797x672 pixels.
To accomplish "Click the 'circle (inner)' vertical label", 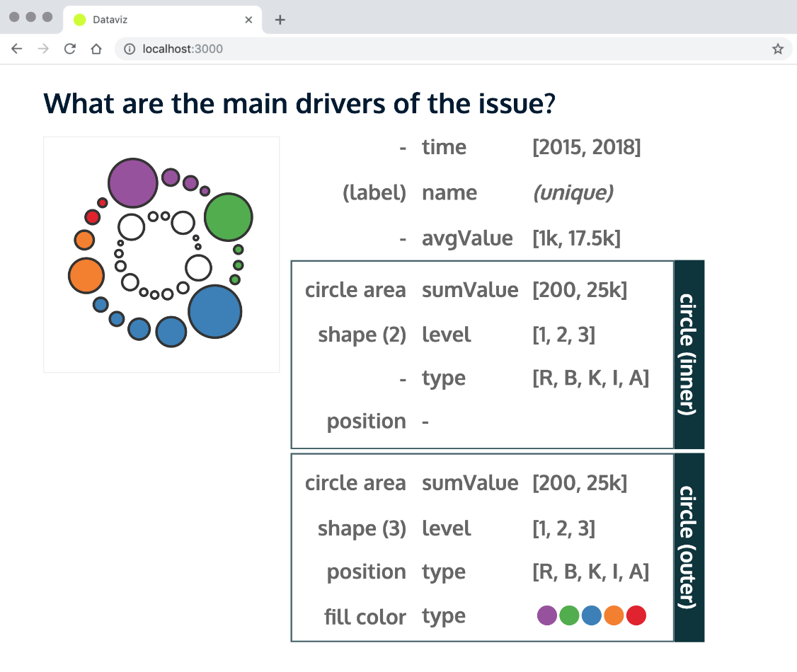I will (689, 354).
